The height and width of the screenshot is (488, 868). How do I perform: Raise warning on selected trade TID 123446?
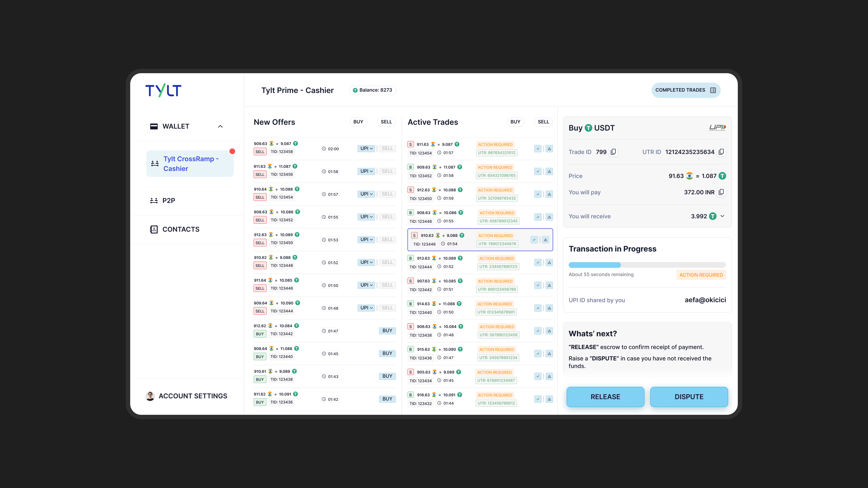[545, 240]
